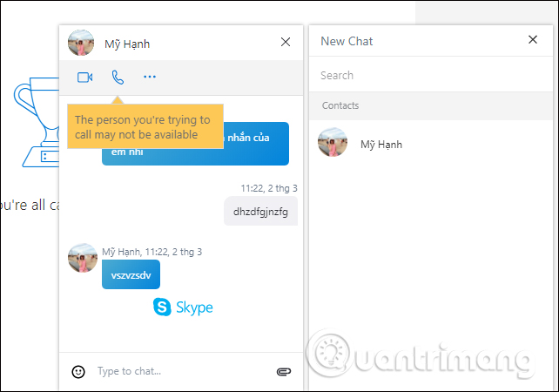Click Mỹ Hạnh avatar beside vszvzsdv message

pyautogui.click(x=83, y=258)
